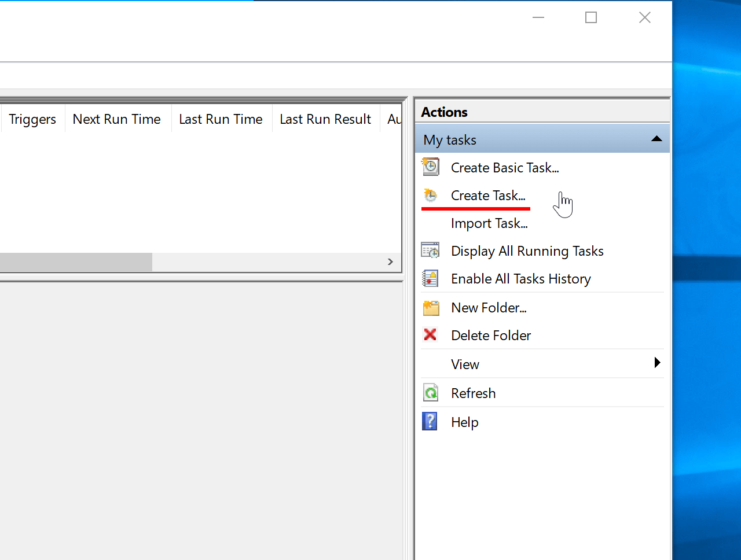Image resolution: width=741 pixels, height=560 pixels.
Task: Click the Create Basic Task icon
Action: [x=430, y=167]
